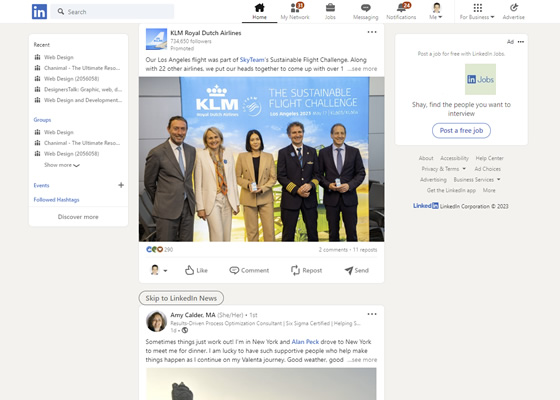Open Help Center footer link
The height and width of the screenshot is (400, 560).
(x=489, y=158)
